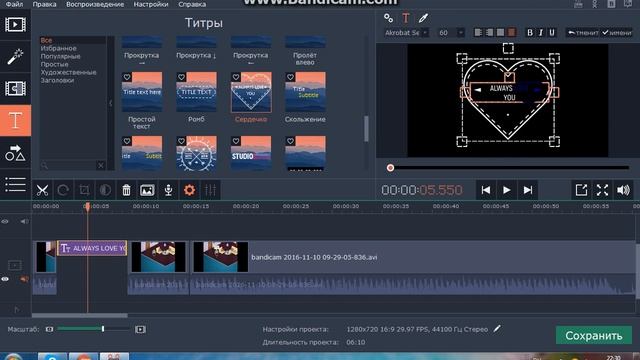This screenshot has height=360, width=640.
Task: Open the More list tab icon
Action: coord(15,184)
